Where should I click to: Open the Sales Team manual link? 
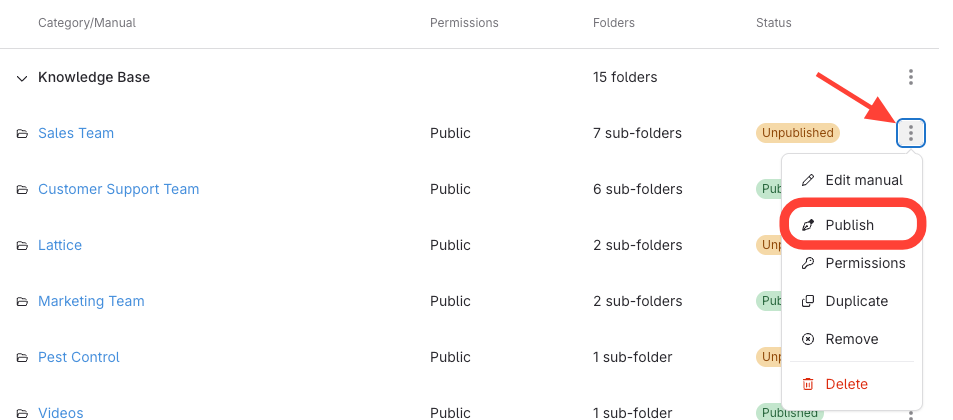[x=76, y=133]
